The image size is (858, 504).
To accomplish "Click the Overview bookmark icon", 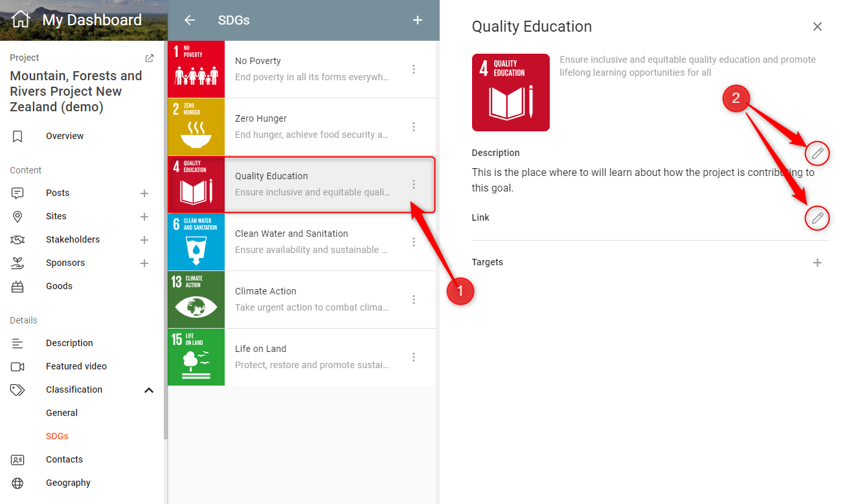I will pyautogui.click(x=17, y=136).
